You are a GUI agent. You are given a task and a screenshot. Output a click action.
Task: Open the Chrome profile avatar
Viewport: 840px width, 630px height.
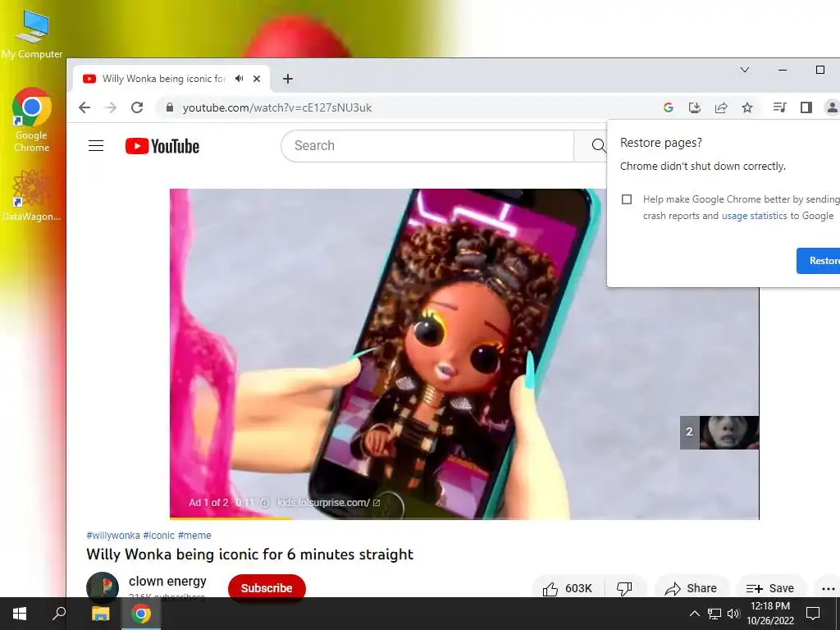(832, 107)
